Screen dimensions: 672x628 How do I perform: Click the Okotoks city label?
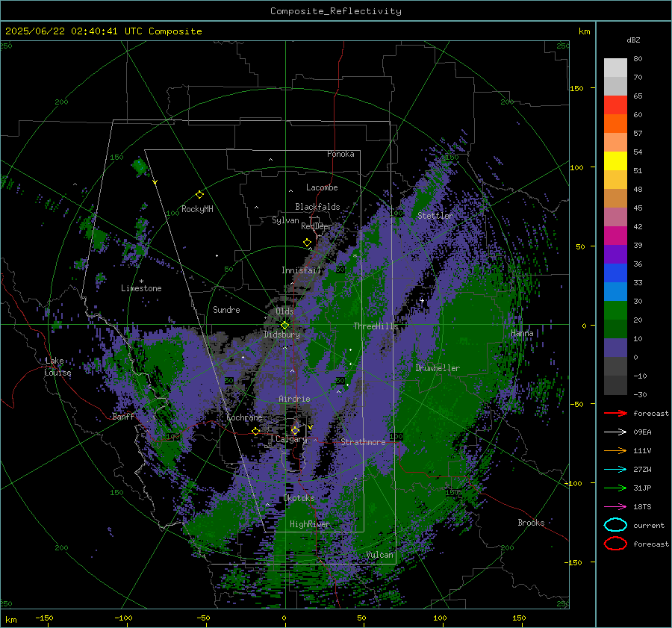pyautogui.click(x=299, y=498)
